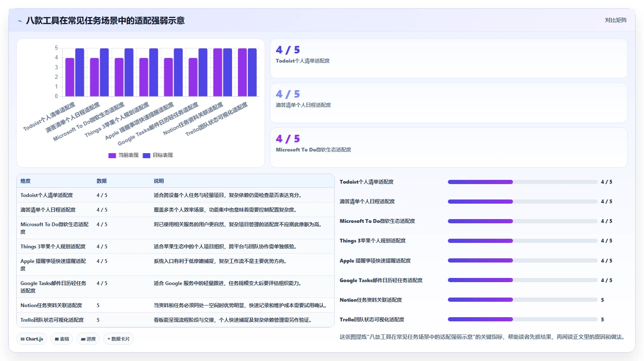Click the 数据 table column header
Viewport: 644px width, 361px height.
(101, 181)
